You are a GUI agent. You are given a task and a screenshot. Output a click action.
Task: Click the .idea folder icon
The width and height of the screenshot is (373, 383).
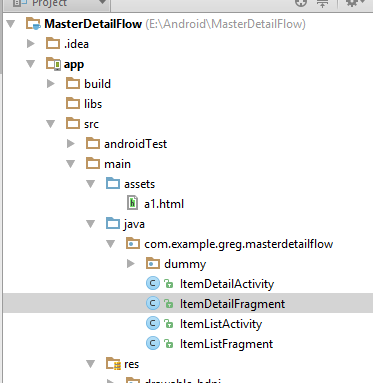click(53, 44)
